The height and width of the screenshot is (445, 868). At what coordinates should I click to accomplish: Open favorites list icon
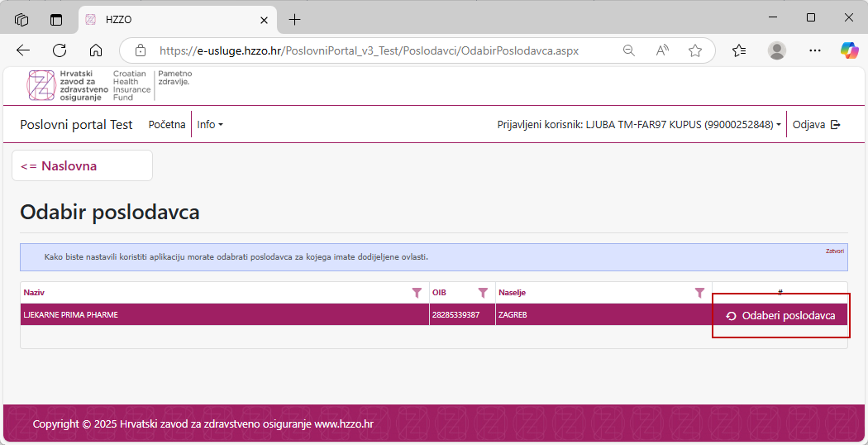click(x=739, y=50)
